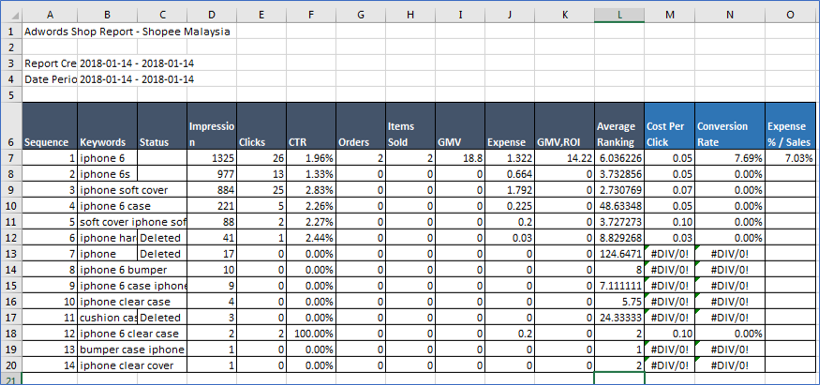820x385 pixels.
Task: Select the Clicks header cell
Action: (x=261, y=126)
